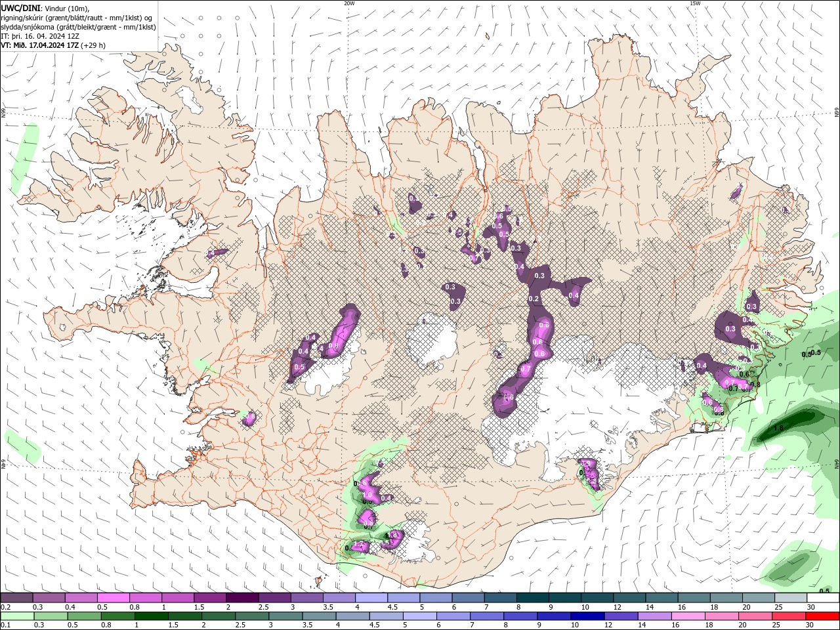The width and height of the screenshot is (840, 630).
Task: Click the '30' label in the upper legend row
Action: (811, 608)
